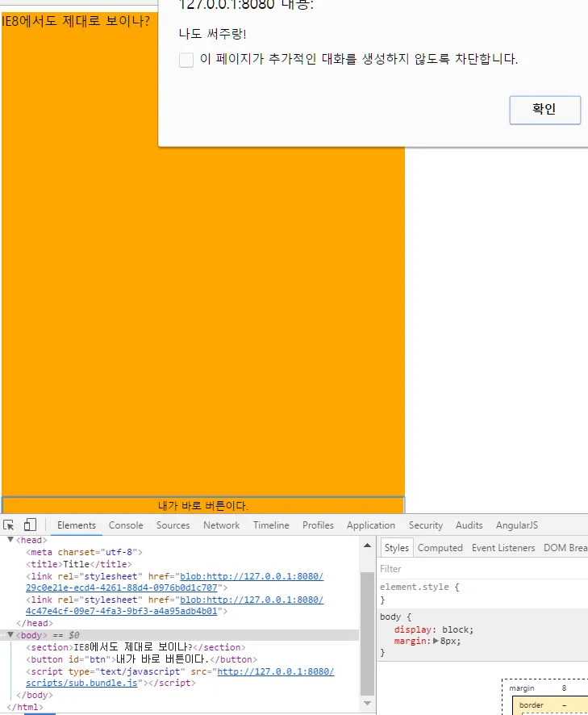Screen dimensions: 588x715
Task: Click the 내가 바로 버튼이다 page button
Action: [203, 505]
